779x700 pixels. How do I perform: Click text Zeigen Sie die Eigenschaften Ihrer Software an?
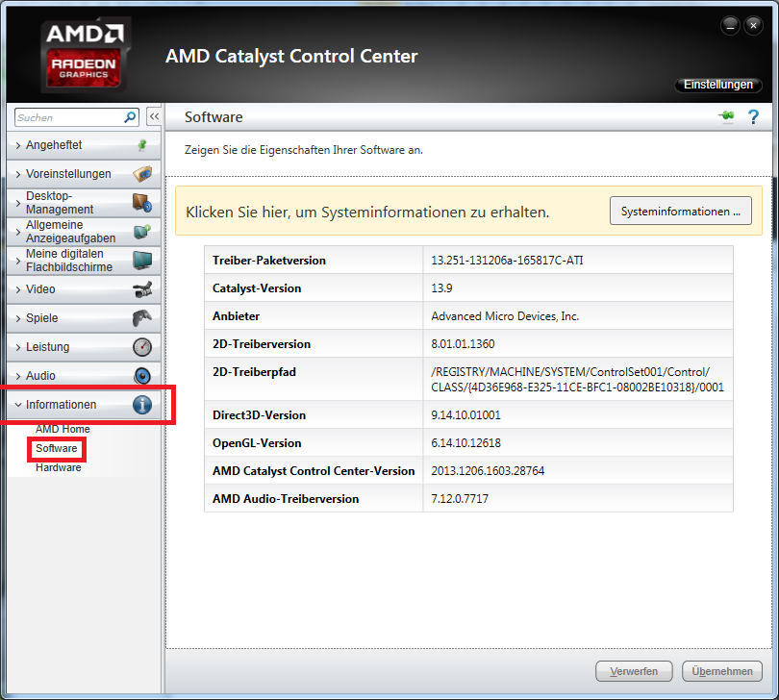coord(304,150)
